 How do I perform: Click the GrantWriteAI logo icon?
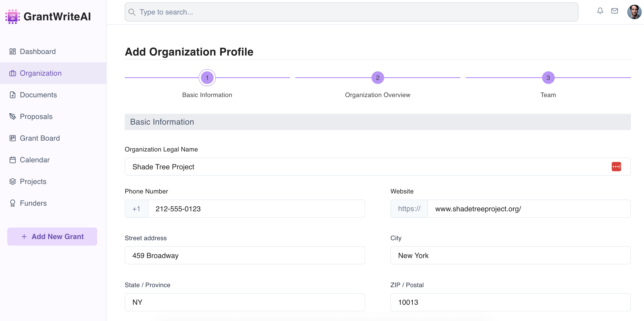pyautogui.click(x=12, y=17)
